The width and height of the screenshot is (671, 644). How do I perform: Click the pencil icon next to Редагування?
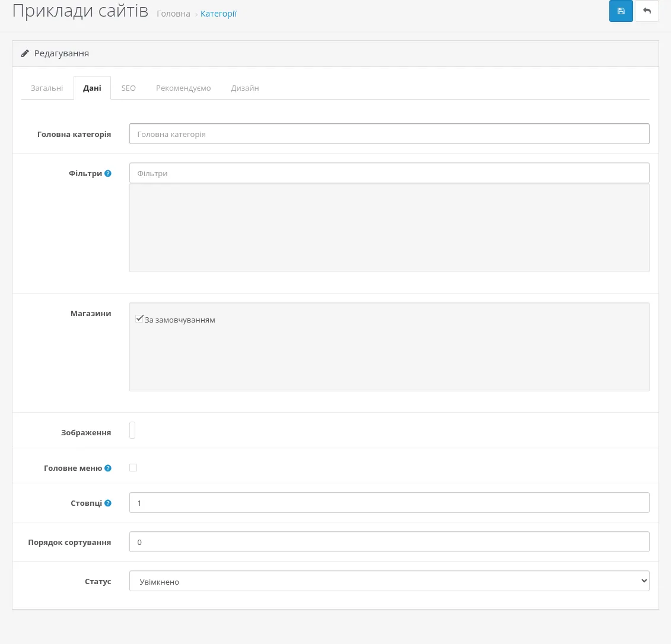[x=26, y=53]
